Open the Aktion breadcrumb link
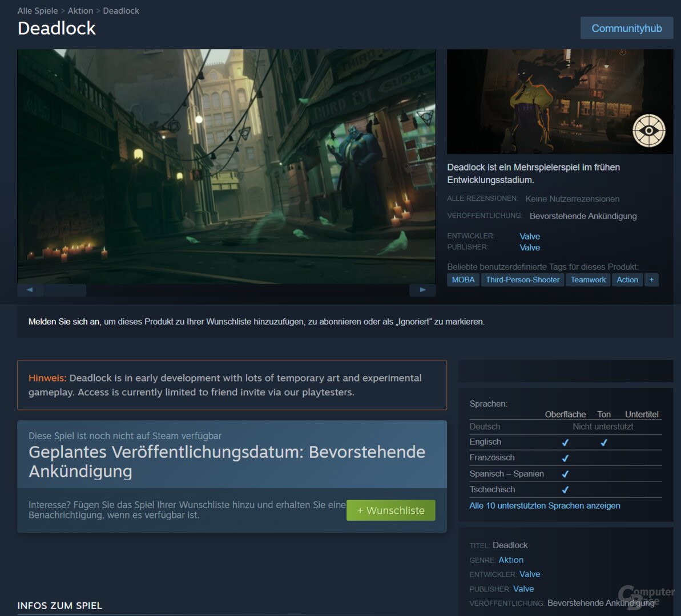The width and height of the screenshot is (681, 616). click(x=80, y=11)
